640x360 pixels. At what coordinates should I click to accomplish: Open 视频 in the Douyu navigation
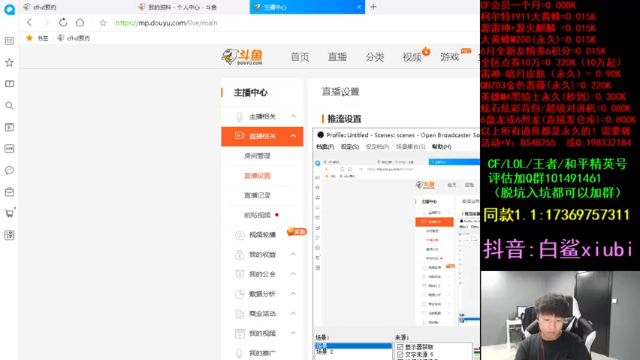click(x=412, y=57)
